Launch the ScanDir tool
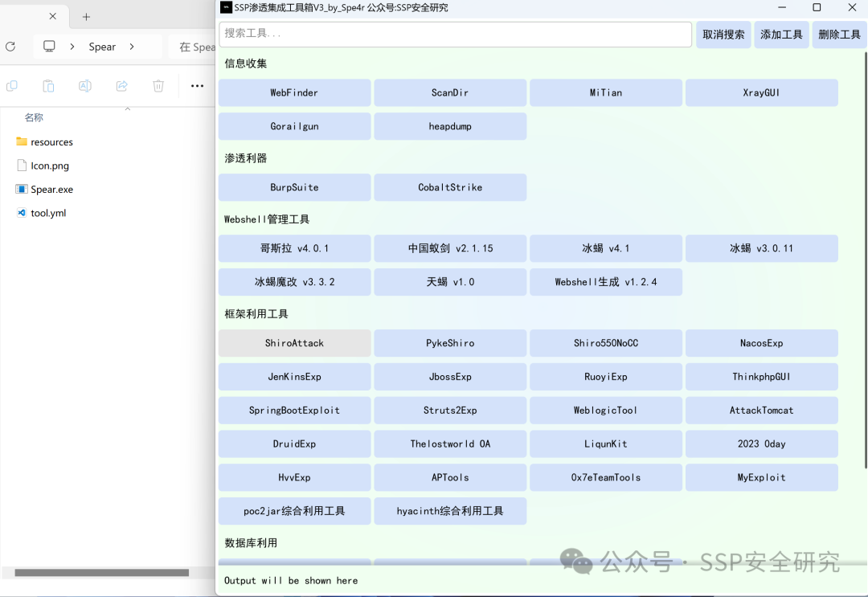This screenshot has width=868, height=597. (450, 92)
